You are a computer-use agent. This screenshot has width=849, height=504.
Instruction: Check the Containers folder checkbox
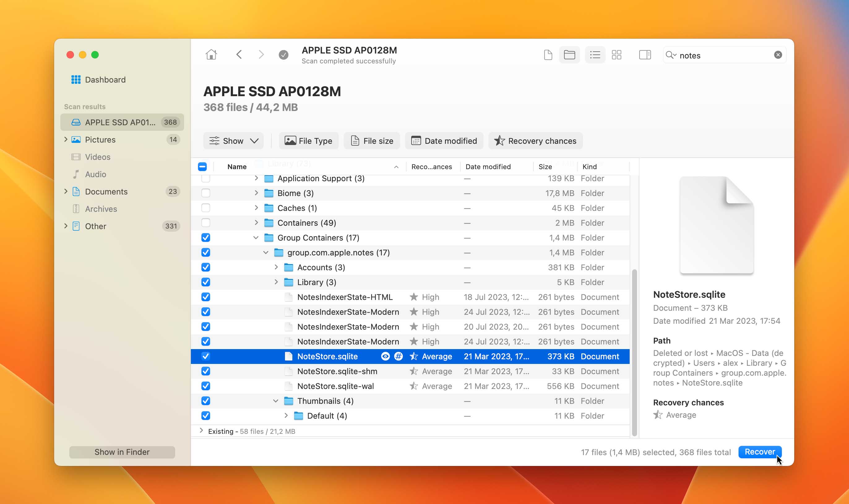point(205,223)
